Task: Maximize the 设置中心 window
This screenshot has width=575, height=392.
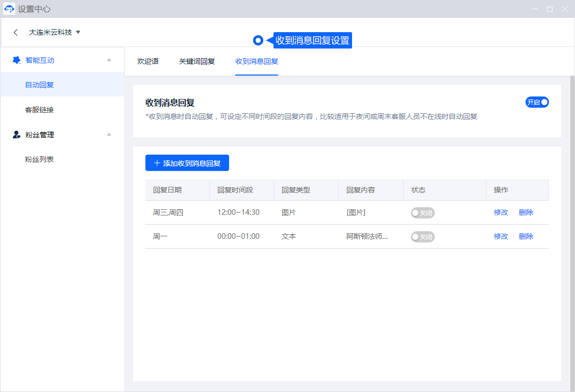Action: 549,9
